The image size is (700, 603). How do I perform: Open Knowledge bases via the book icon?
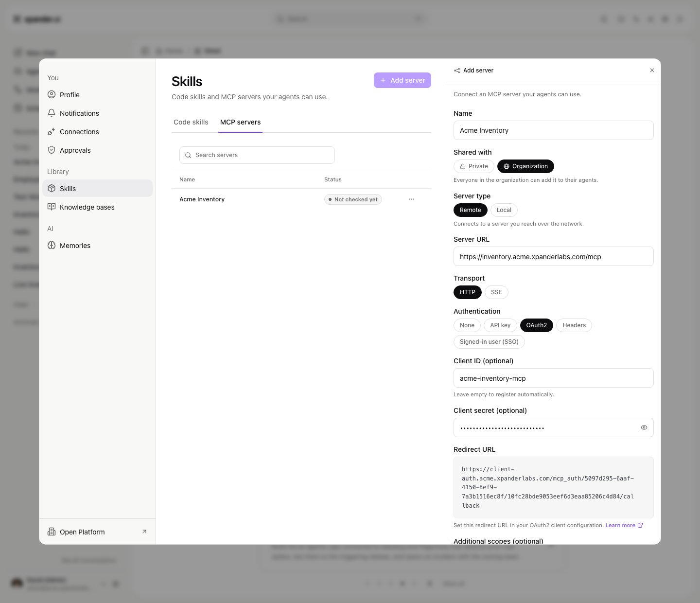tap(52, 207)
